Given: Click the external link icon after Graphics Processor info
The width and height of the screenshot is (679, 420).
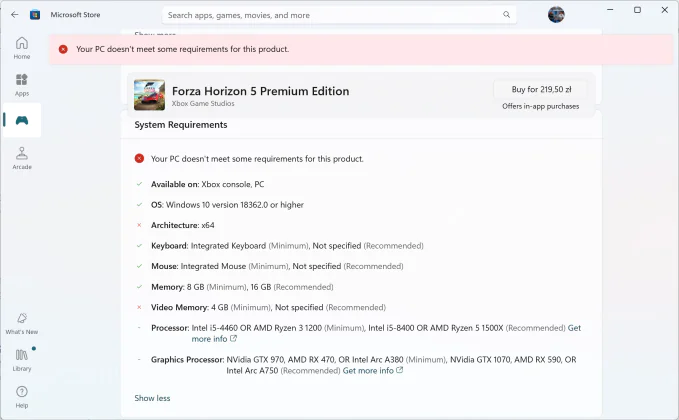Looking at the screenshot, I should tap(400, 370).
